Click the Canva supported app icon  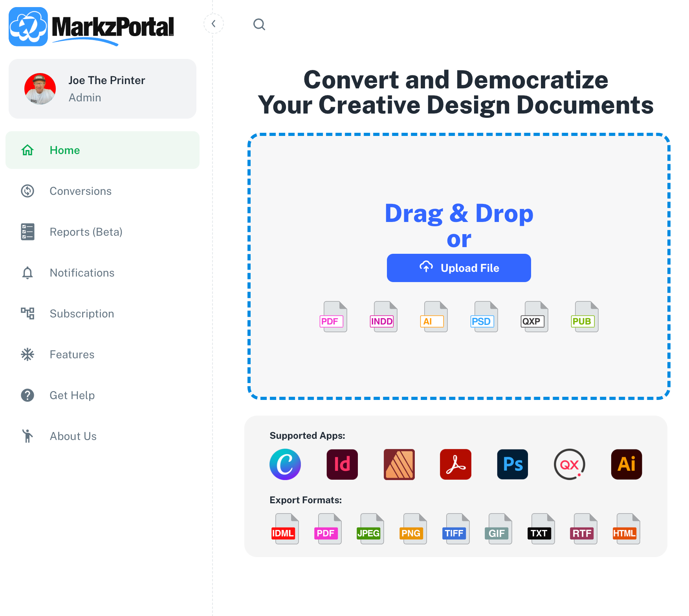[285, 464]
